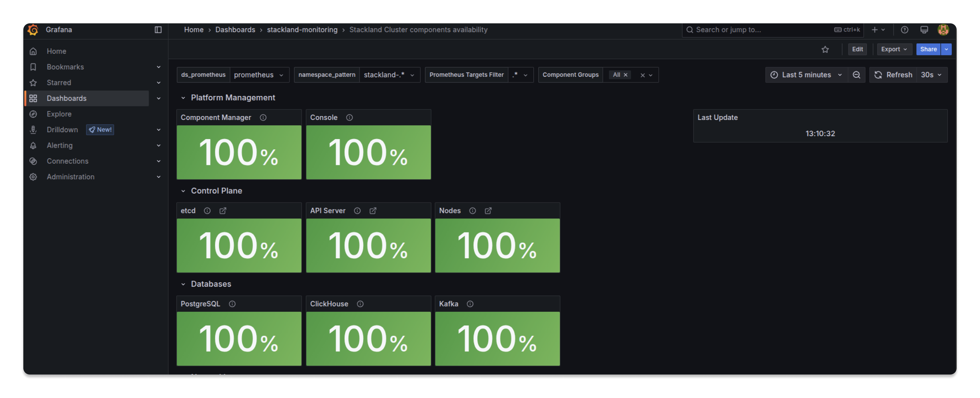
Task: Open Nodes panel external link icon
Action: click(488, 211)
